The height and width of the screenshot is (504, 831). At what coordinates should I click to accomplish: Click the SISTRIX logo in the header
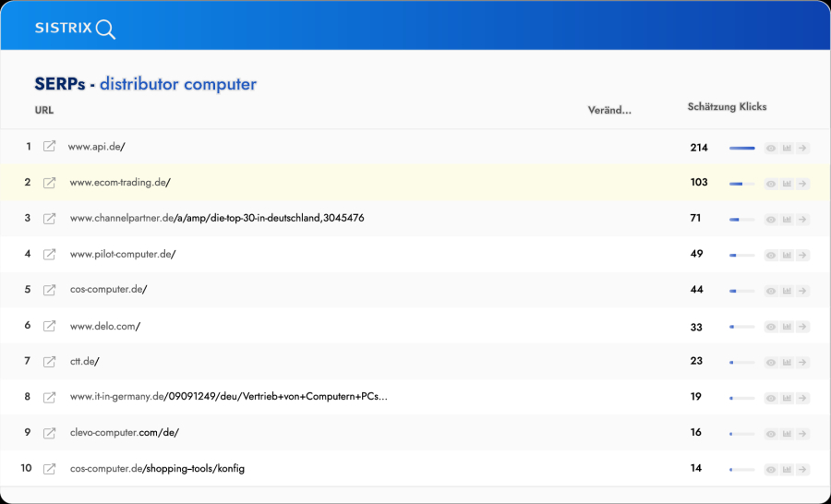(x=75, y=28)
